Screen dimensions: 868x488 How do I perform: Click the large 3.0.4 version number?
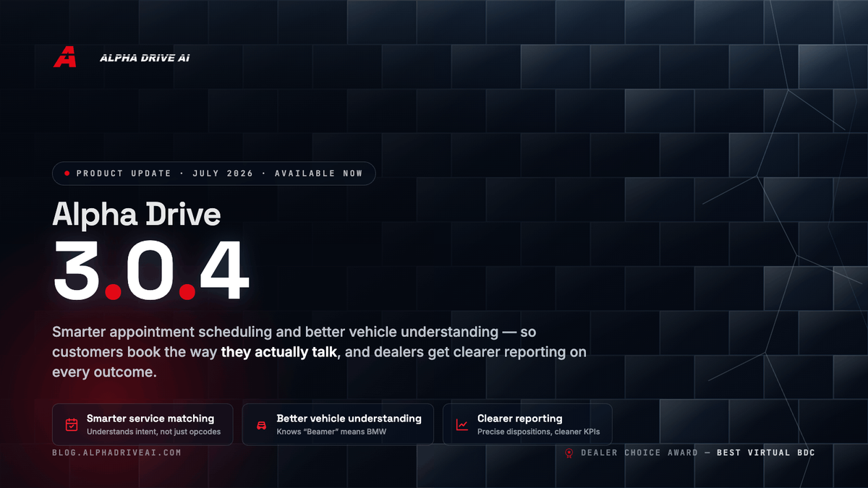click(x=151, y=271)
